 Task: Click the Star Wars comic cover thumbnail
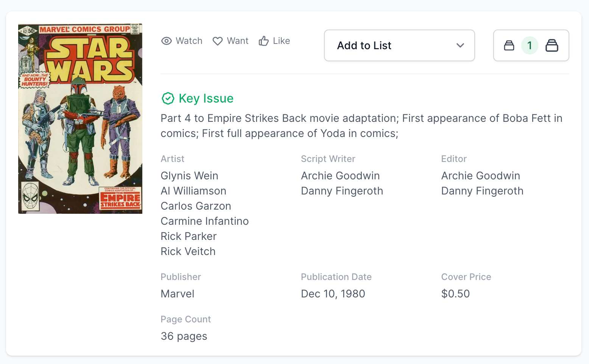tap(80, 119)
